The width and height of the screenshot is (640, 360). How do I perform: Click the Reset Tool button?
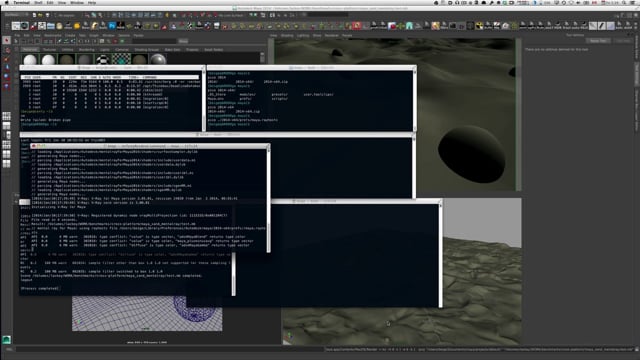[x=598, y=41]
